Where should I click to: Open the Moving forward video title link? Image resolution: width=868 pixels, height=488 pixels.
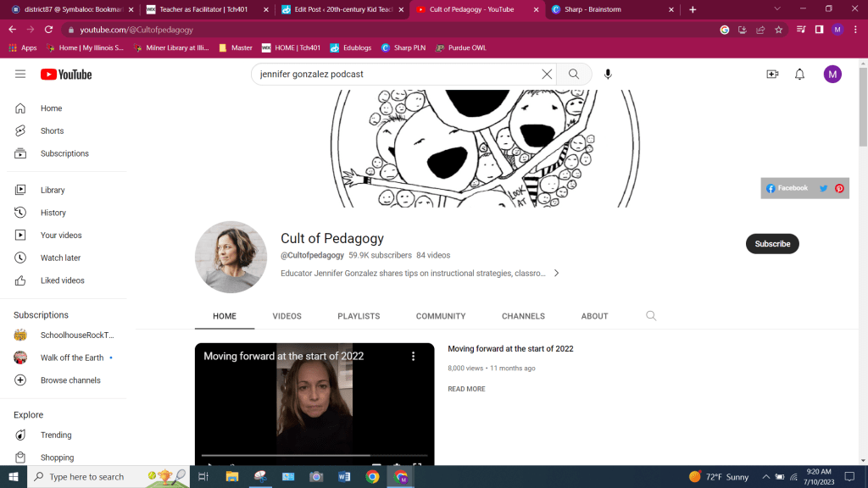click(510, 349)
